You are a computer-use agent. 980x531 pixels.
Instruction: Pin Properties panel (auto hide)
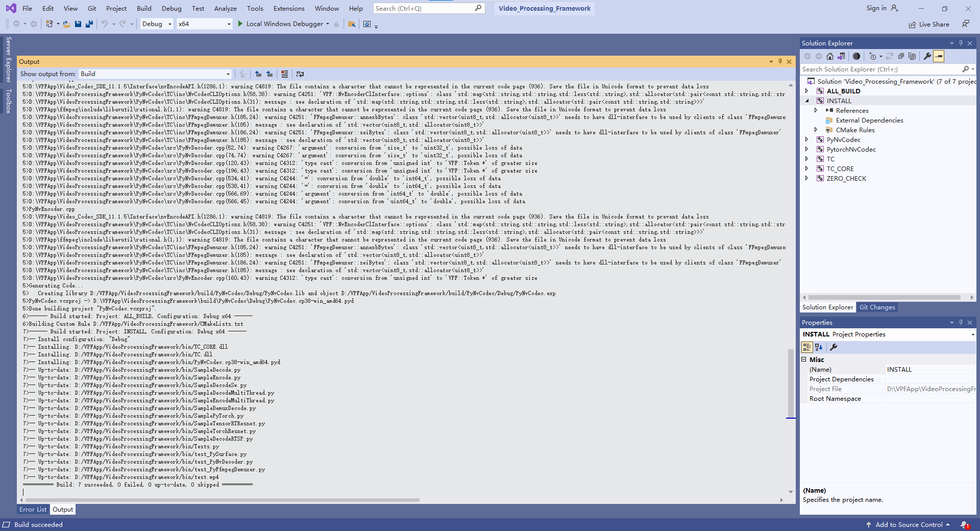click(961, 323)
